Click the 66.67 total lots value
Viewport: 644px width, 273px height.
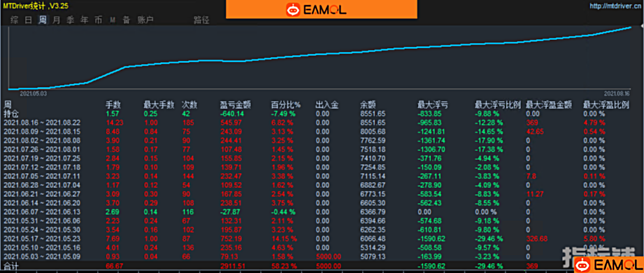click(x=114, y=267)
